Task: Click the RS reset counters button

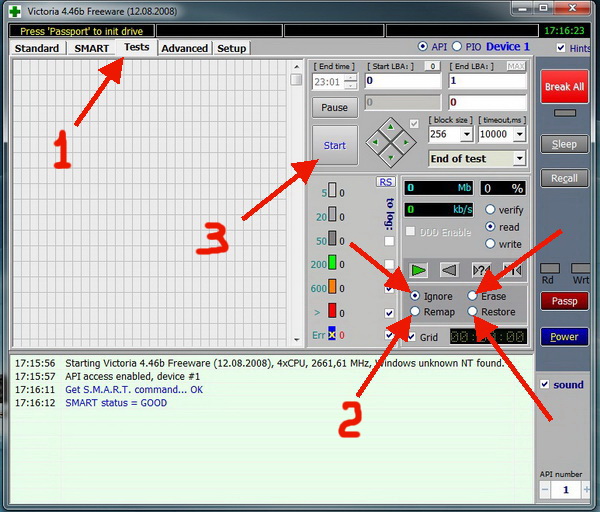Action: click(x=385, y=181)
